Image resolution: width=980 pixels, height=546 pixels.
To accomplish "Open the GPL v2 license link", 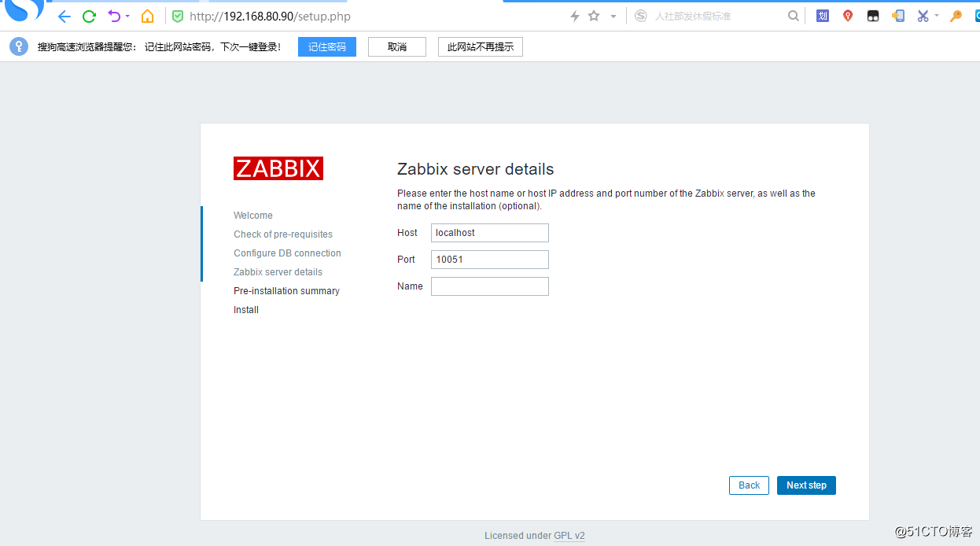I will (569, 536).
